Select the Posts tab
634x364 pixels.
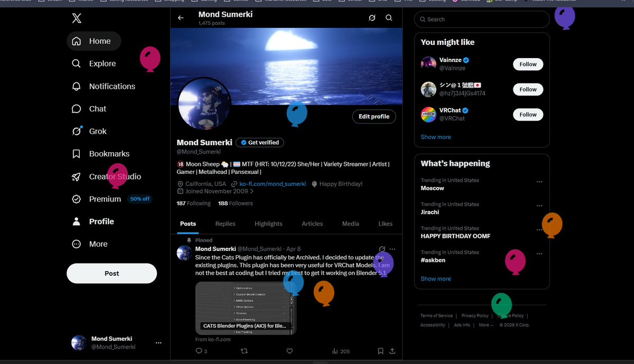pyautogui.click(x=188, y=224)
